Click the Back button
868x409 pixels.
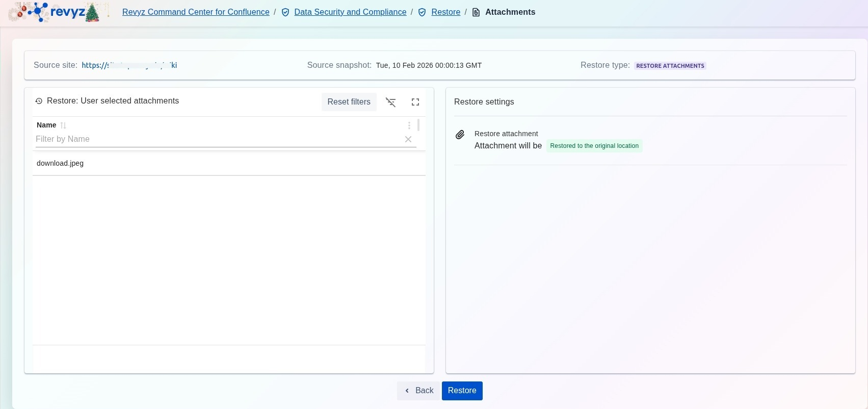(x=418, y=391)
